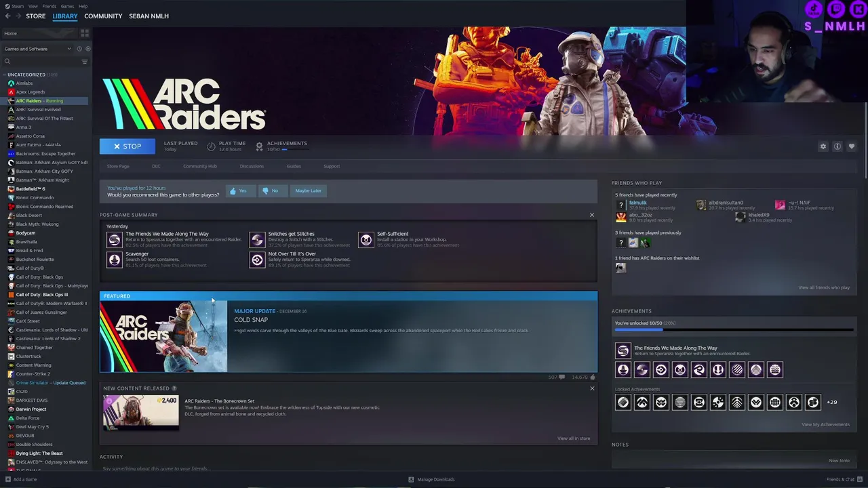This screenshot has height=488, width=868.
Task: Open Snitches get Stitches achievement icon
Action: (257, 240)
